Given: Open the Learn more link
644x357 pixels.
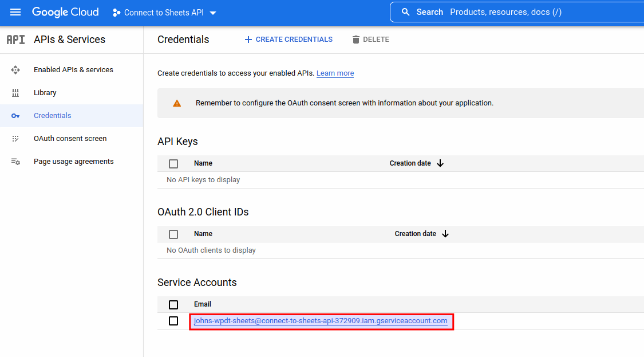Looking at the screenshot, I should point(335,73).
